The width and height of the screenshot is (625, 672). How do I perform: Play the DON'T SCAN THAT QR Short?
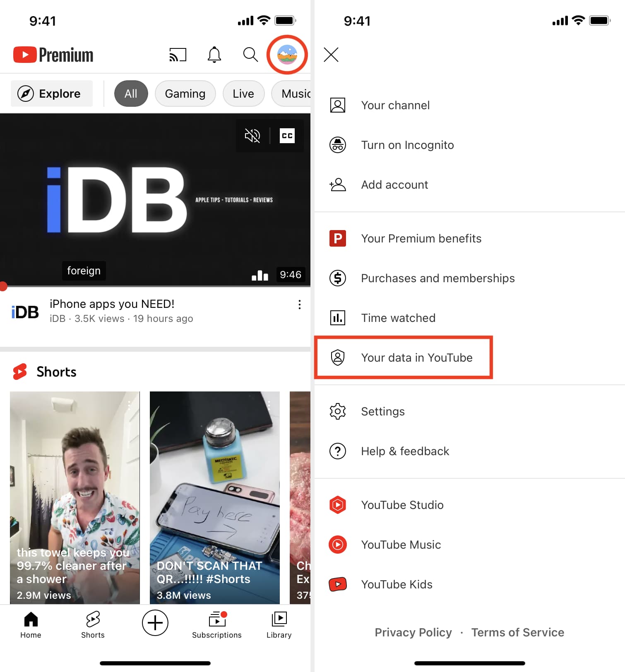point(214,497)
